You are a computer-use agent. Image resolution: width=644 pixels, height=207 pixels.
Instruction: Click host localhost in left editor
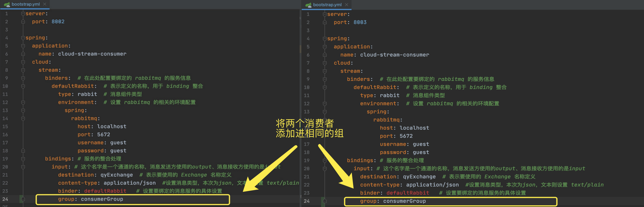coord(112,126)
